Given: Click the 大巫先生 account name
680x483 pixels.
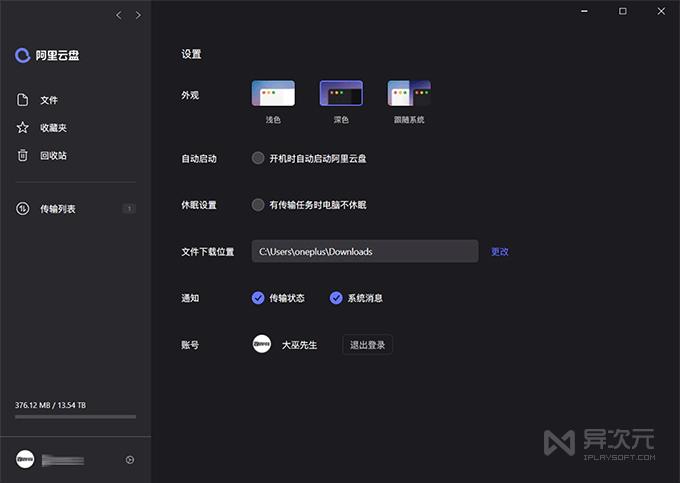Looking at the screenshot, I should (299, 345).
